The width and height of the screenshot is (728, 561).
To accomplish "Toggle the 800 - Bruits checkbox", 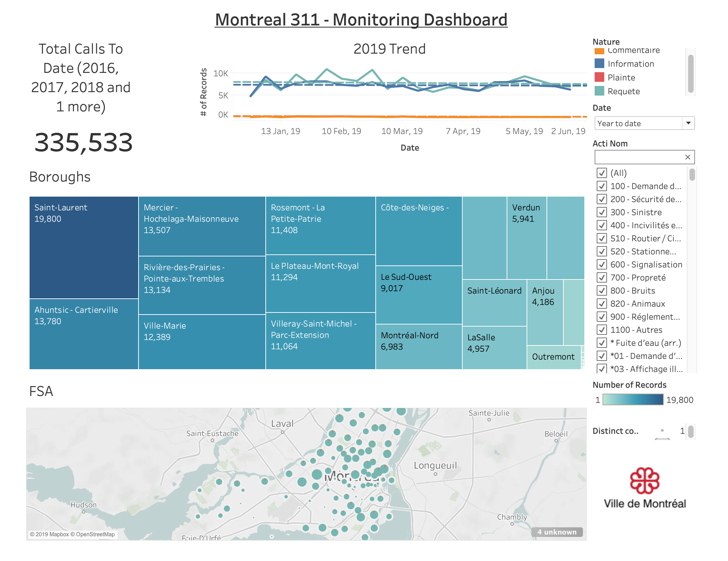I will [x=602, y=290].
